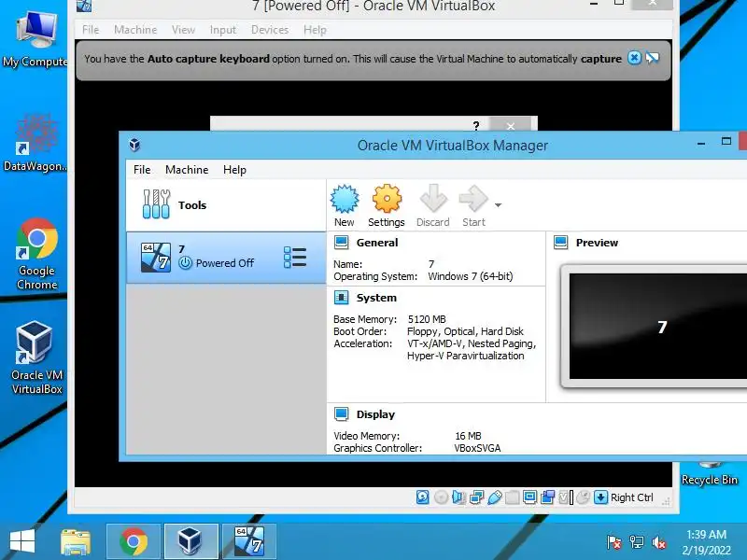This screenshot has width=747, height=560.
Task: Click the Preview section icon
Action: pyautogui.click(x=561, y=243)
